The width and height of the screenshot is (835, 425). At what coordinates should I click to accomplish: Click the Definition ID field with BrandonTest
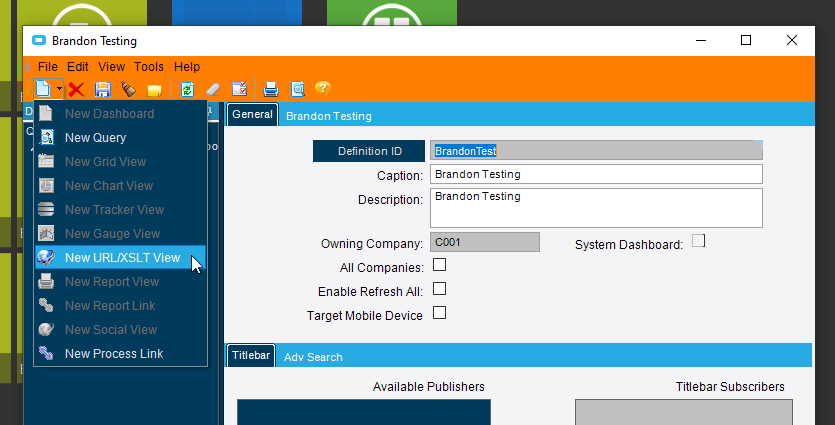596,151
